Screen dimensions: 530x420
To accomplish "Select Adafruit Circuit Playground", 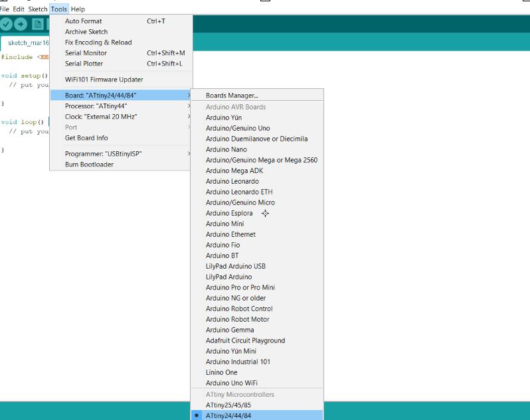I will pyautogui.click(x=257, y=340).
